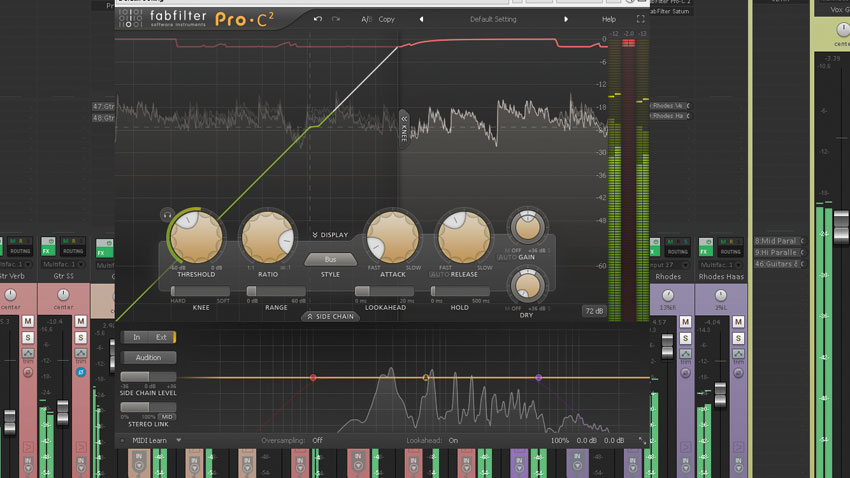Toggle Auto Release
Image resolution: width=850 pixels, height=478 pixels.
coord(440,275)
